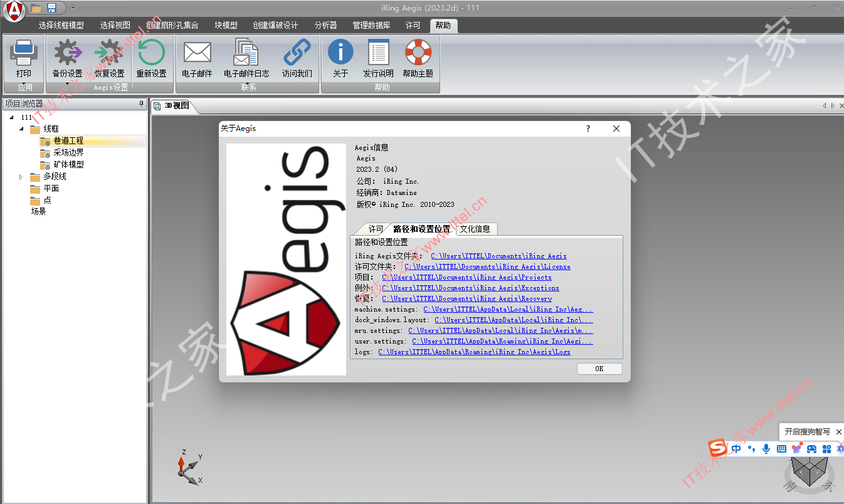The width and height of the screenshot is (844, 504).
Task: Open the iRing Aegis文件夹 path link
Action: point(498,256)
